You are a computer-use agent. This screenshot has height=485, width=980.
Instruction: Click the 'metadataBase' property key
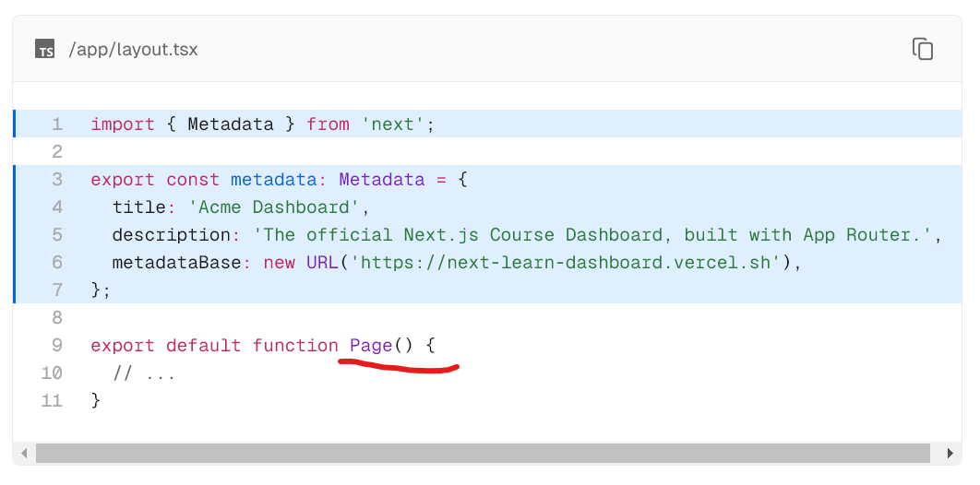(176, 262)
